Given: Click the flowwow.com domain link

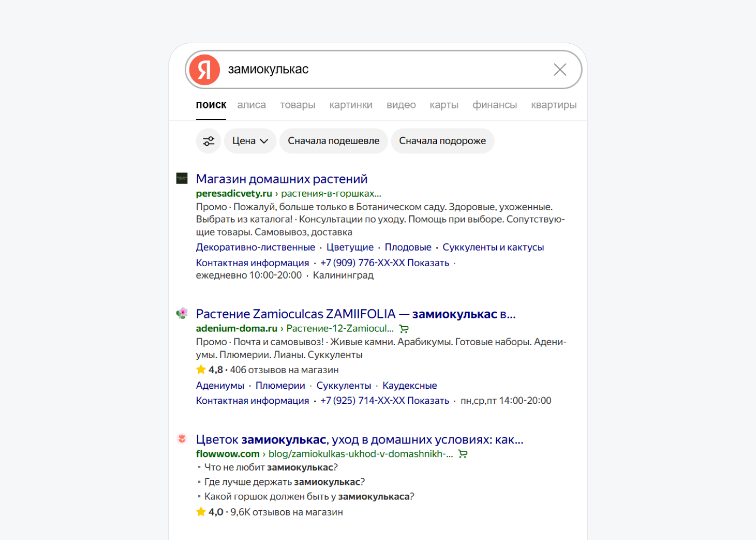Looking at the screenshot, I should (228, 454).
